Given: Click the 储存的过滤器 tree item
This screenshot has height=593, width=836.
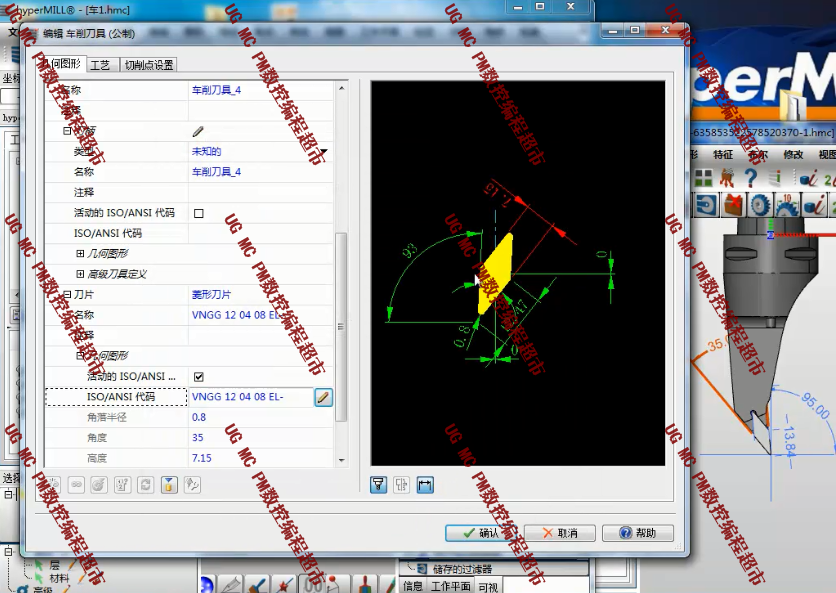Looking at the screenshot, I should 462,569.
